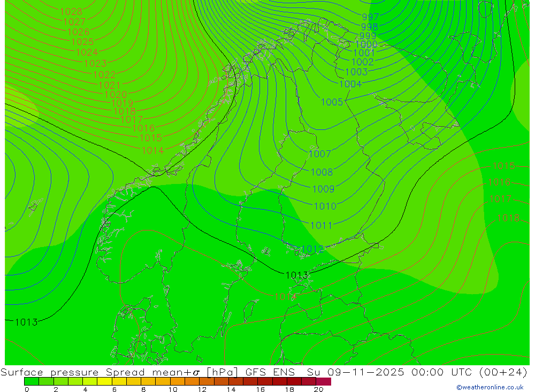This screenshot has width=535, height=392.
Task: Select the red 1023 isobar label
Action: pyautogui.click(x=96, y=64)
